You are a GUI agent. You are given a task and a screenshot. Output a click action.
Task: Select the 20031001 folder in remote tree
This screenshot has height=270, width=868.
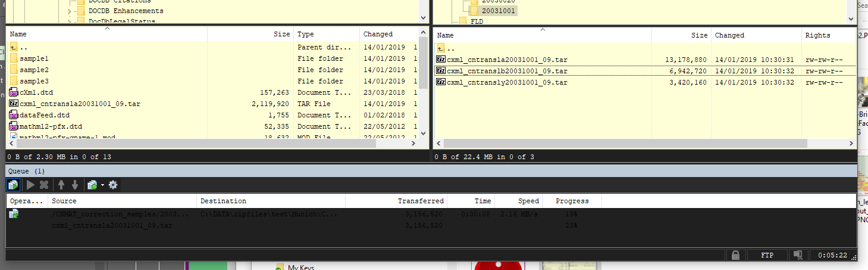(499, 11)
